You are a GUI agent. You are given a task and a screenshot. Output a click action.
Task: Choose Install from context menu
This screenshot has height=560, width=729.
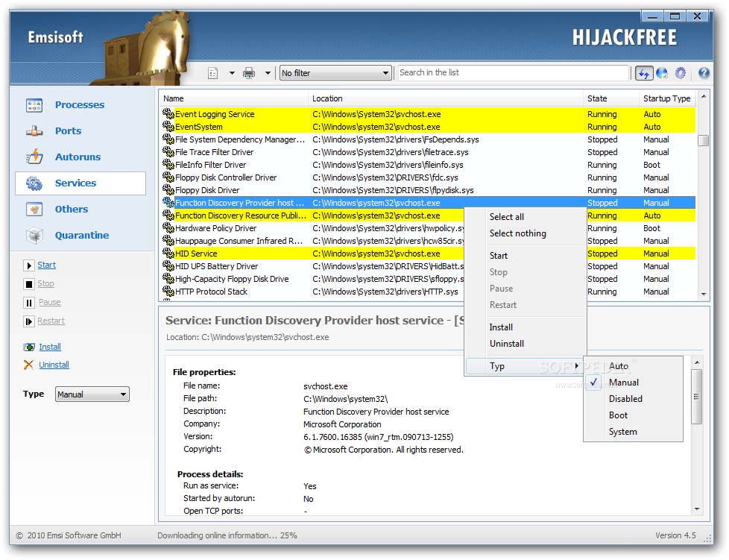[x=526, y=327]
